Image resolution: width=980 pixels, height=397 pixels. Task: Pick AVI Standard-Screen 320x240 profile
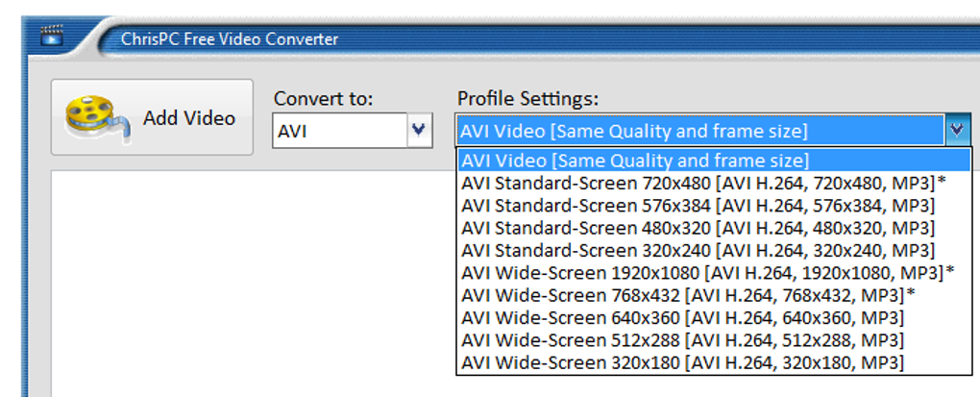(698, 250)
